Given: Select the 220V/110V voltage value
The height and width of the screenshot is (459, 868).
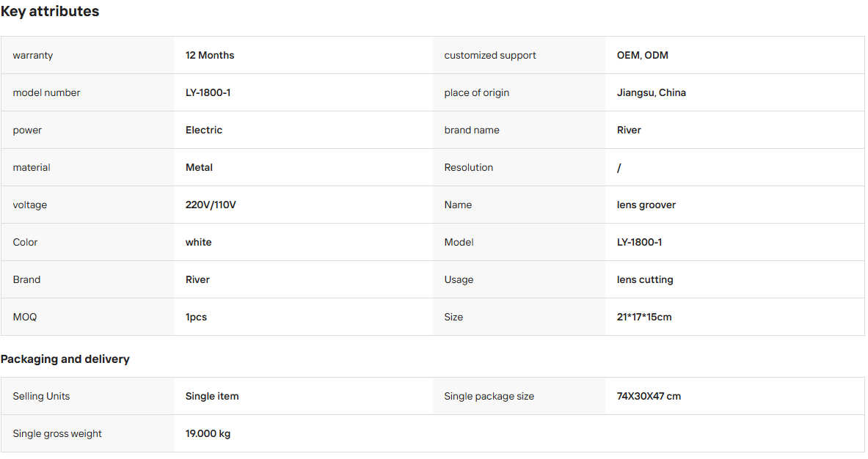Looking at the screenshot, I should pyautogui.click(x=211, y=205).
